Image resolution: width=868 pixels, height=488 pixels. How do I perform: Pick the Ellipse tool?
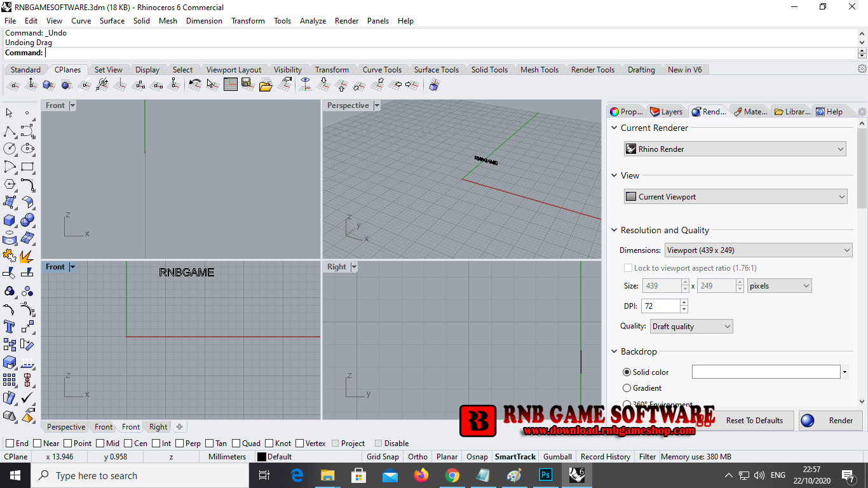27,149
